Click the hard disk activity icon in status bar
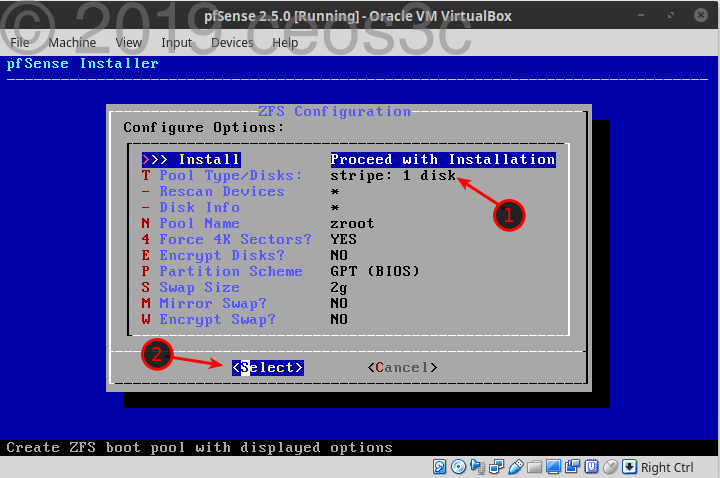 [439, 467]
